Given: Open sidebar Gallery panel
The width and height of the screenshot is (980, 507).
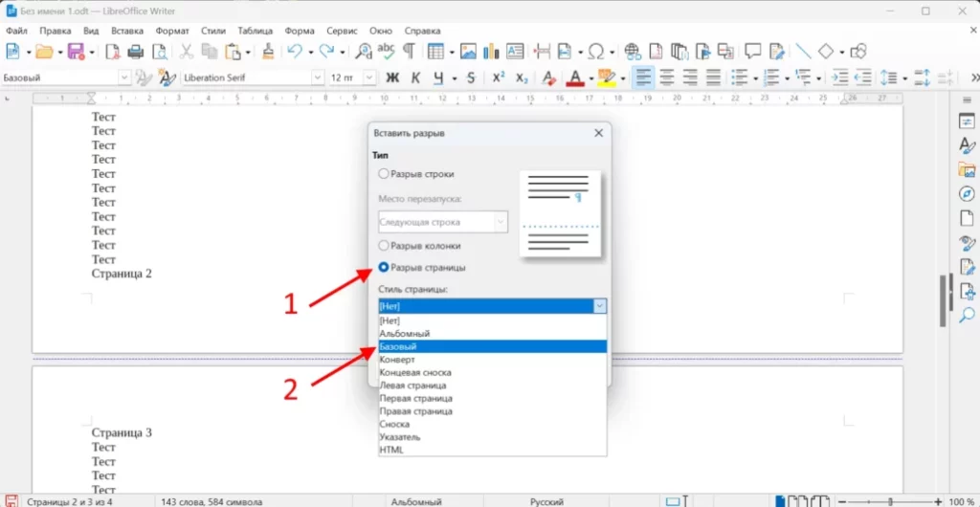Looking at the screenshot, I should 967,170.
